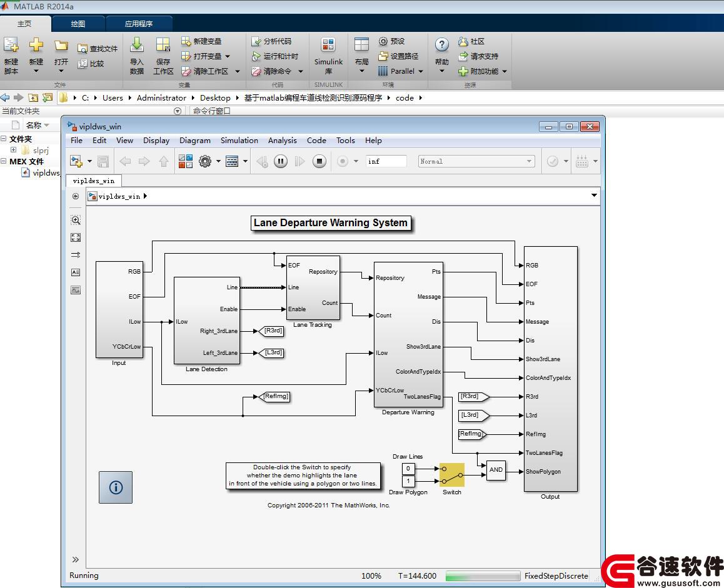The height and width of the screenshot is (588, 724).
Task: Open the New (新建) dropdown arrow
Action: click(x=36, y=71)
